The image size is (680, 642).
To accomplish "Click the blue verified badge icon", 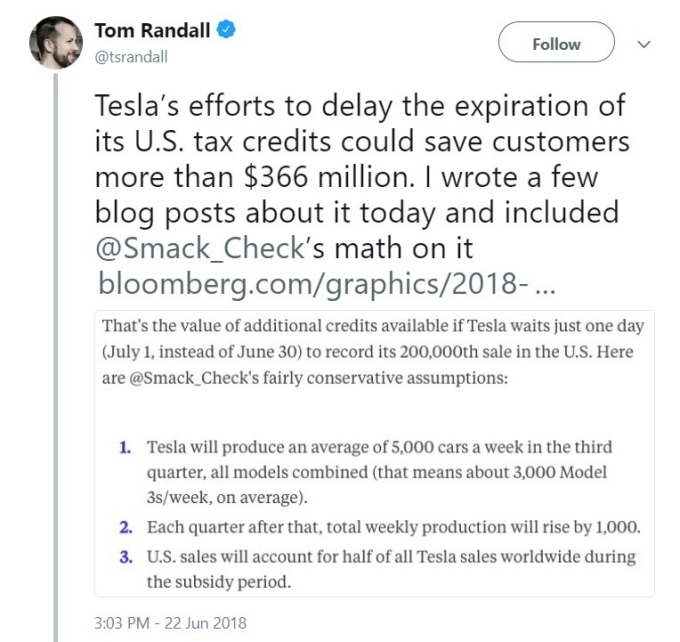I will click(226, 30).
